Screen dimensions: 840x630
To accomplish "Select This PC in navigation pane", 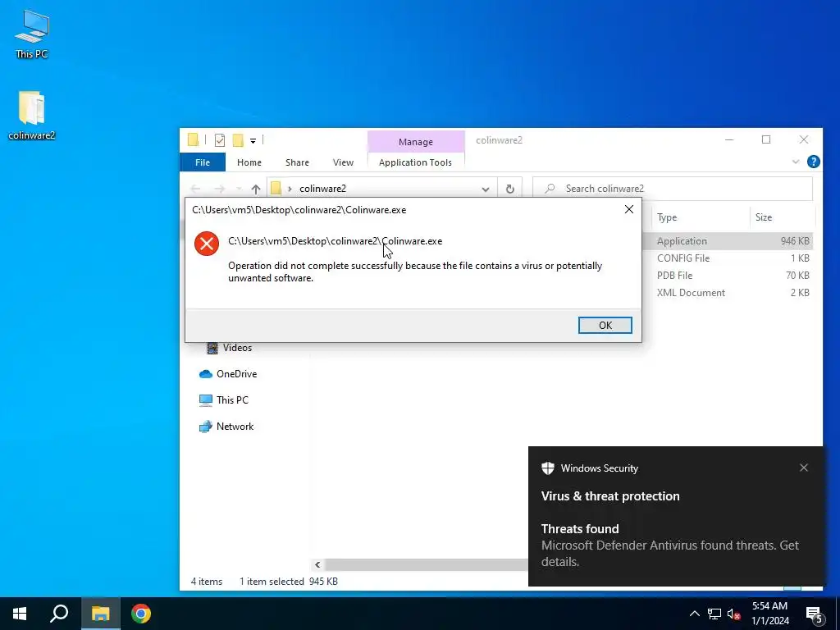I will point(223,400).
